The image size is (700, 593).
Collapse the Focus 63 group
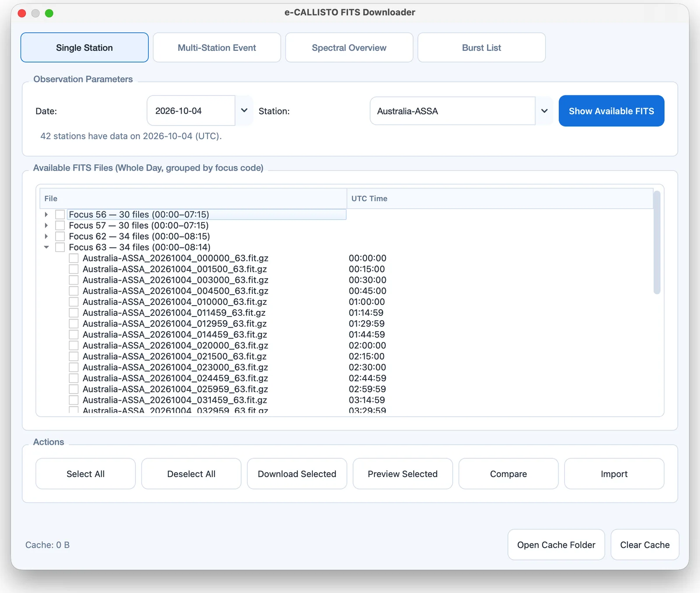(46, 248)
